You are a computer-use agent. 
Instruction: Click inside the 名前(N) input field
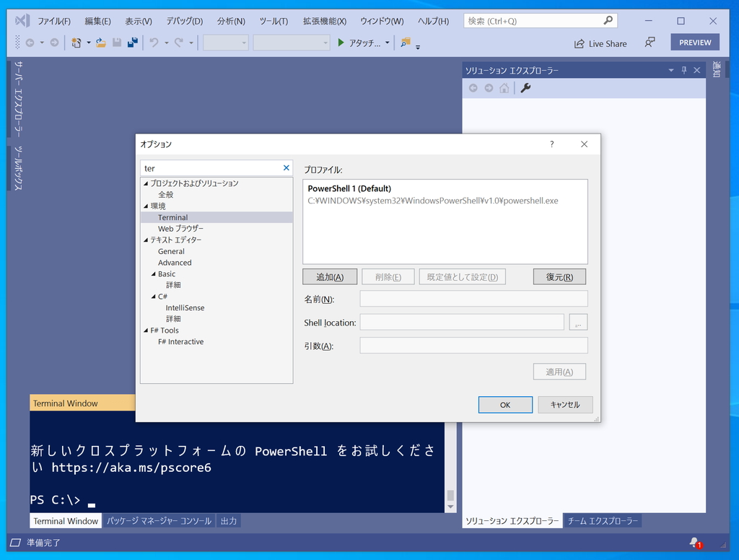473,298
